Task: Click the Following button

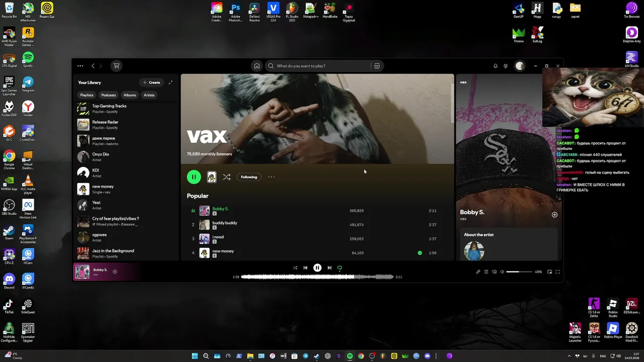Action: pos(249,177)
